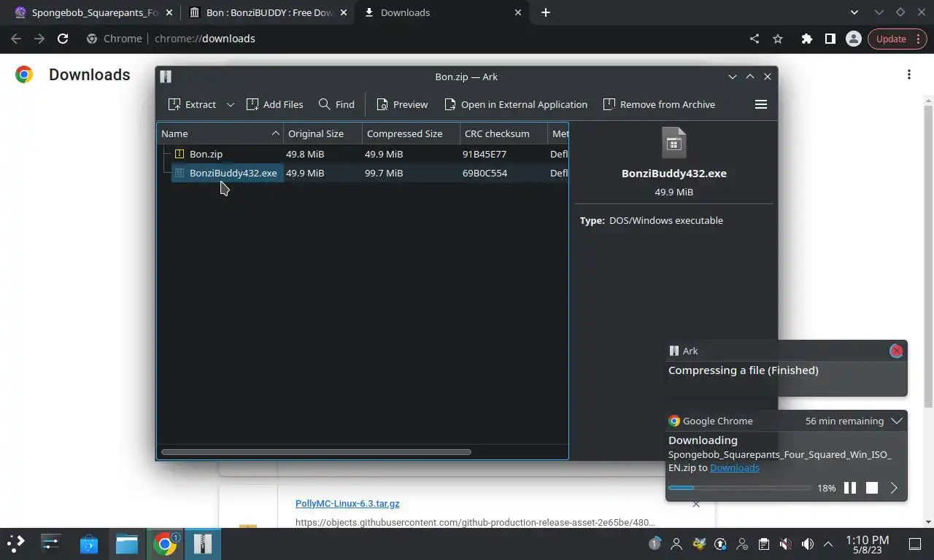Click the Ark window title bar icon
Viewport: 934px width, 560px height.
166,77
